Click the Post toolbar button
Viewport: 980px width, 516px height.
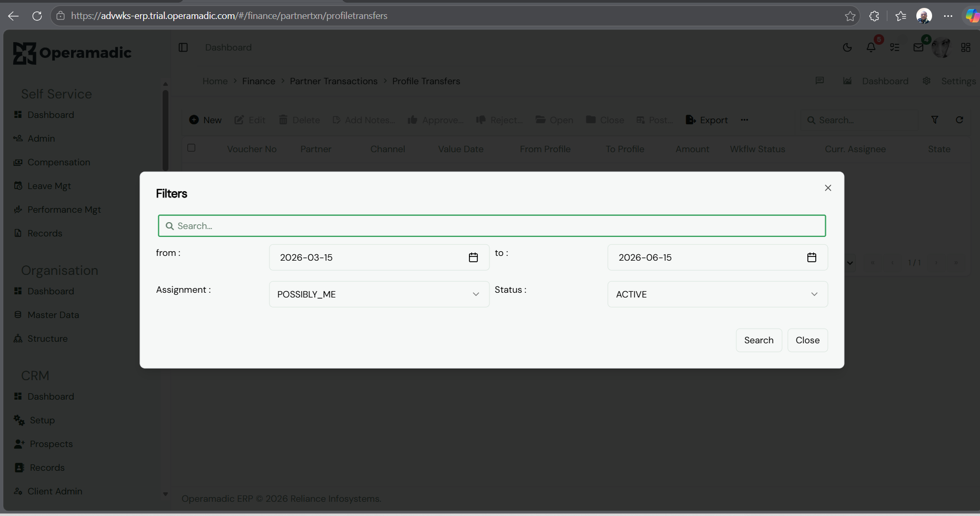(655, 120)
